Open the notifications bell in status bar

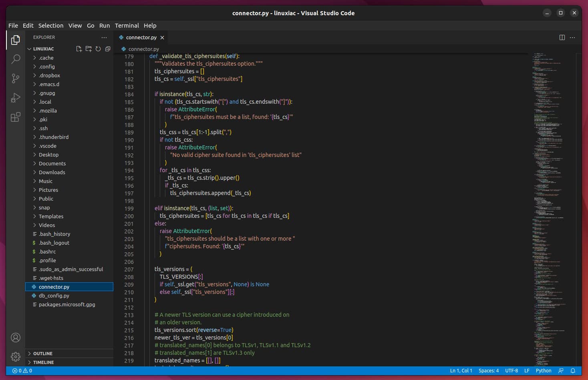[573, 371]
